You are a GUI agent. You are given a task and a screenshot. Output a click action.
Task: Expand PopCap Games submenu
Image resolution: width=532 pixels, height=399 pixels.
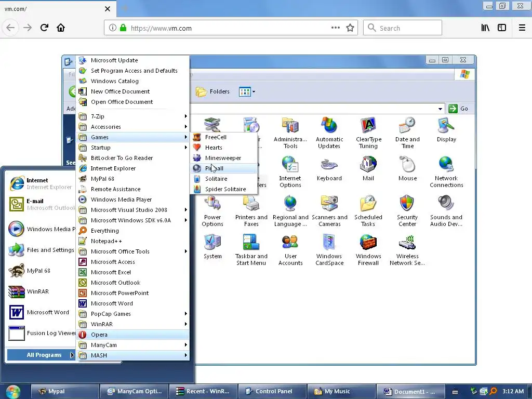coord(132,314)
